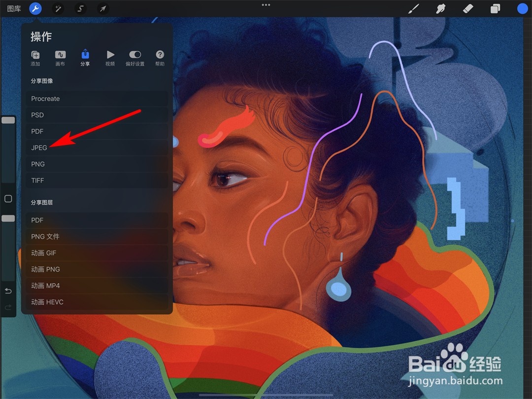Screen dimensions: 532x399
Task: Export layers as 动画 HEVC
Action: 97,302
